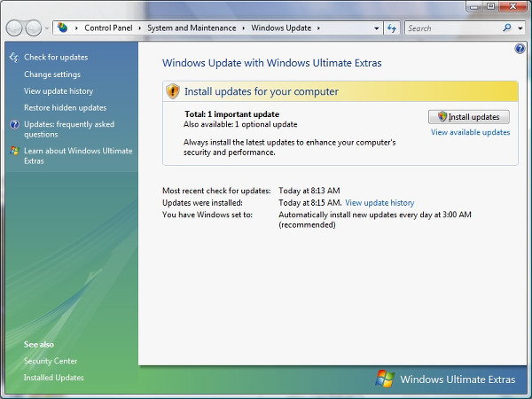Open the View update history link in main pane
This screenshot has width=532, height=399.
tap(379, 203)
